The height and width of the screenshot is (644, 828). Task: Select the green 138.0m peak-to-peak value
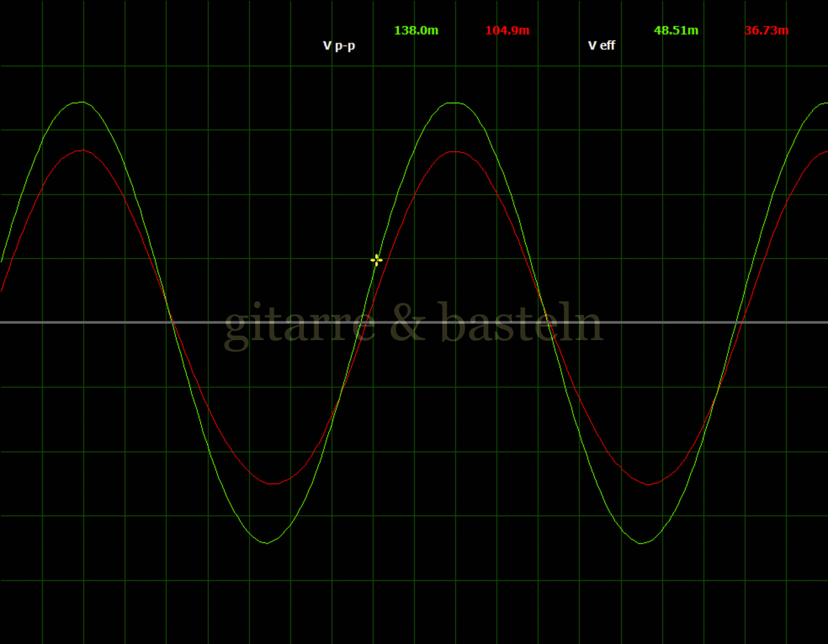[416, 30]
